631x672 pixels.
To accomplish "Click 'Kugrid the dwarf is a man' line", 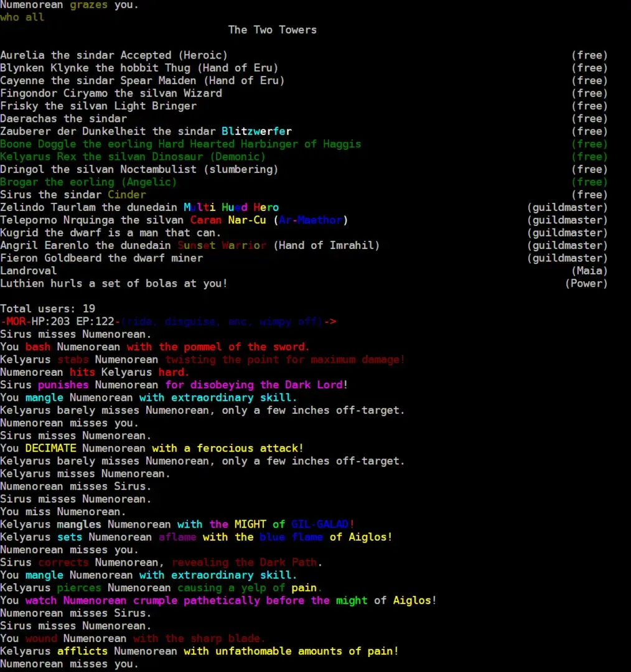I will pyautogui.click(x=101, y=233).
